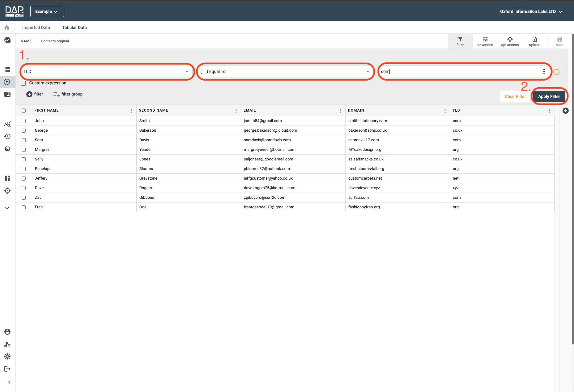This screenshot has width=574, height=392.
Task: Expand the Equal To operator dropdown
Action: click(x=285, y=71)
